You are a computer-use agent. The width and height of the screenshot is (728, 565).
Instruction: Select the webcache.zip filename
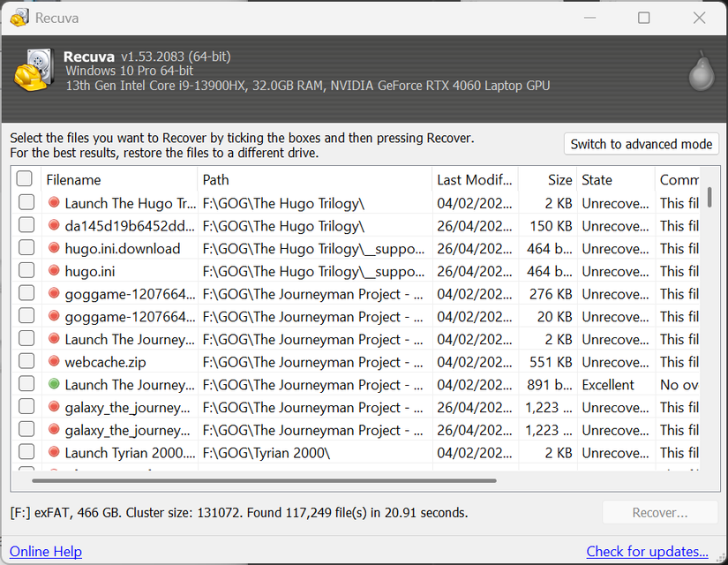pos(105,362)
